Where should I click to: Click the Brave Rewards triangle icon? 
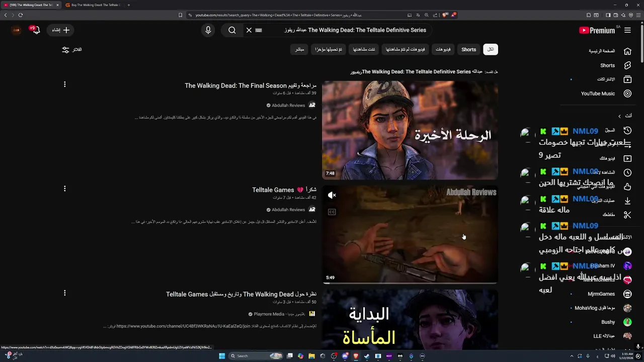pyautogui.click(x=454, y=15)
